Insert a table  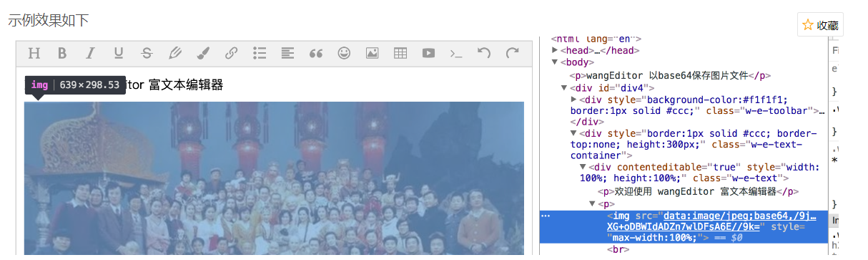coord(400,53)
